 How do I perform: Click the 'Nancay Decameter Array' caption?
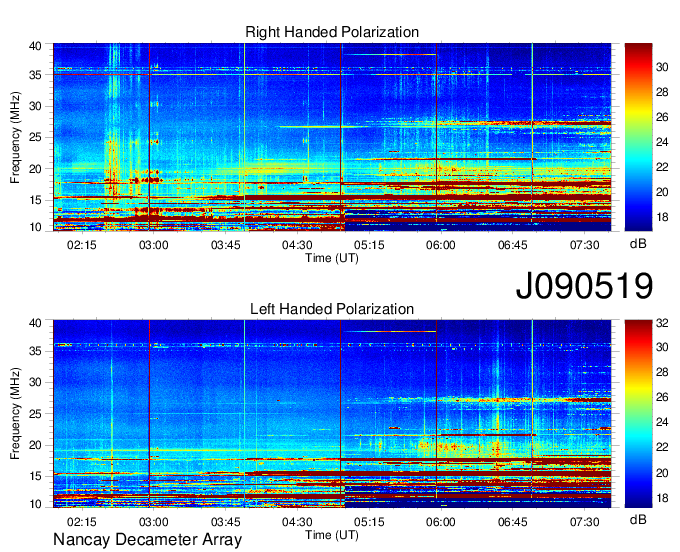click(x=147, y=539)
